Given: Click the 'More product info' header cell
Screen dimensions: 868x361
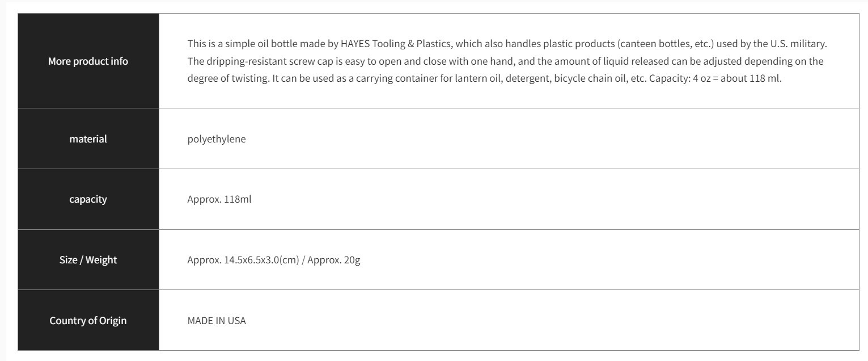Looking at the screenshot, I should click(88, 61).
